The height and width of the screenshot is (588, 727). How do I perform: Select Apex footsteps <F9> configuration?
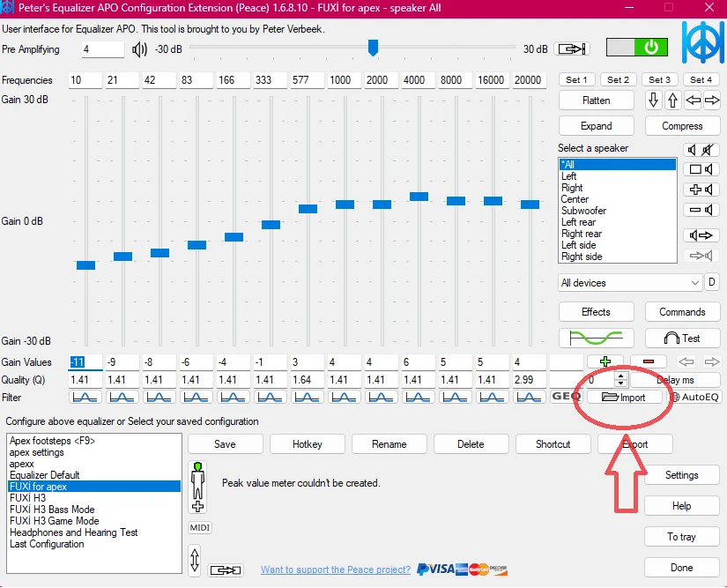pyautogui.click(x=94, y=441)
